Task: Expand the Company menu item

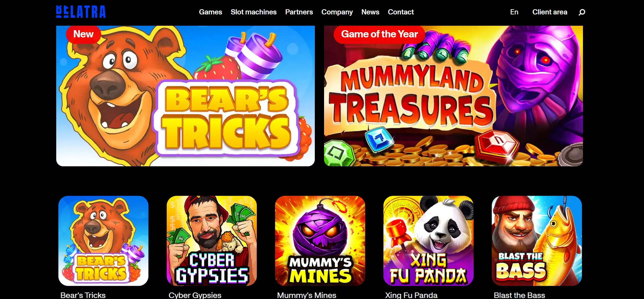Action: [x=337, y=12]
